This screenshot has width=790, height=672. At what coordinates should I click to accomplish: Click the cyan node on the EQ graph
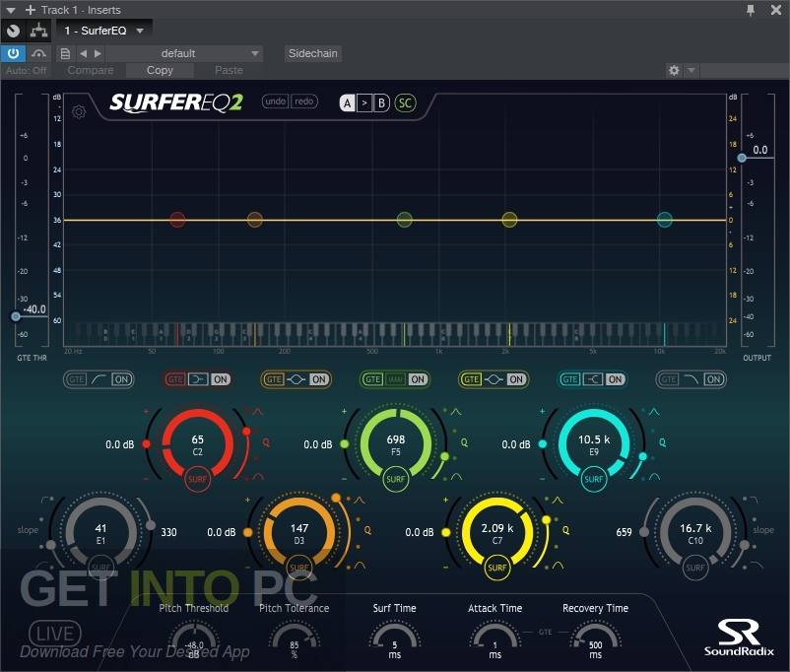[x=665, y=220]
